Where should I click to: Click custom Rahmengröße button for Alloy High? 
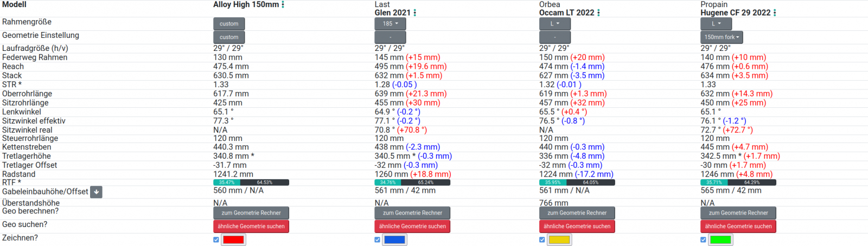click(x=229, y=24)
